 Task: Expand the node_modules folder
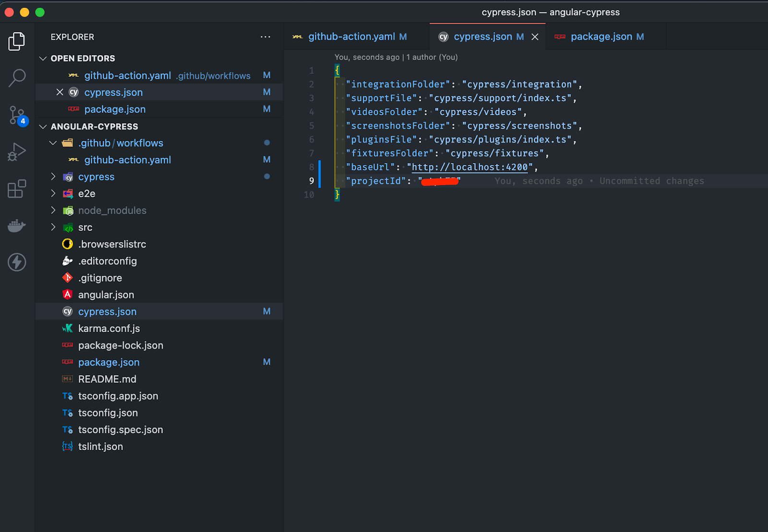click(x=53, y=210)
